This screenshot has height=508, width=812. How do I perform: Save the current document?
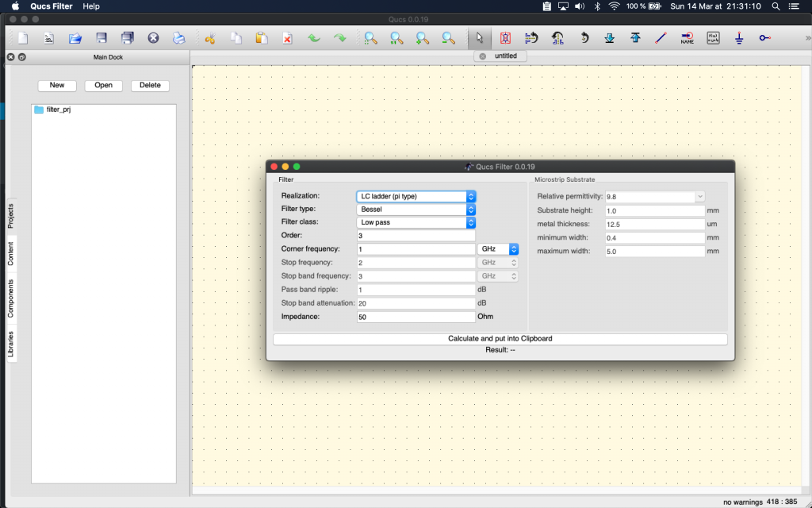(x=101, y=38)
